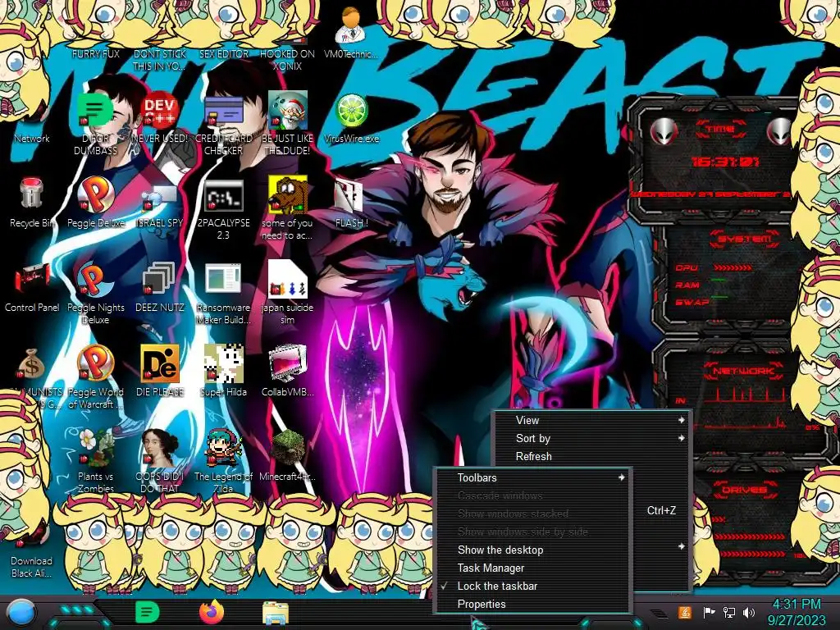Viewport: 840px width, 630px height.
Task: Open the green notes app on taskbar
Action: [147, 612]
